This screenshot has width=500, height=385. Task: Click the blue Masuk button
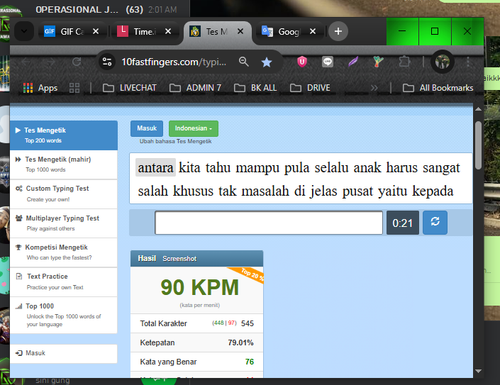click(147, 128)
